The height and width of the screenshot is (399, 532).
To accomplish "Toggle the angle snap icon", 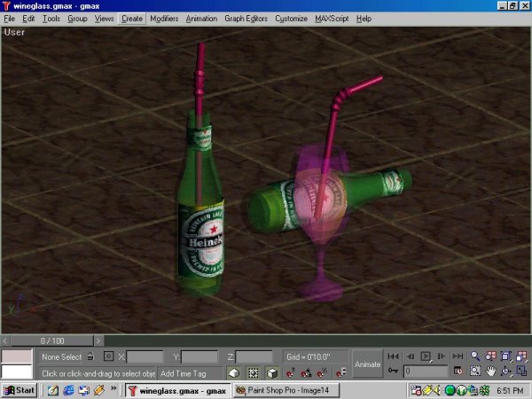I will pyautogui.click(x=306, y=373).
